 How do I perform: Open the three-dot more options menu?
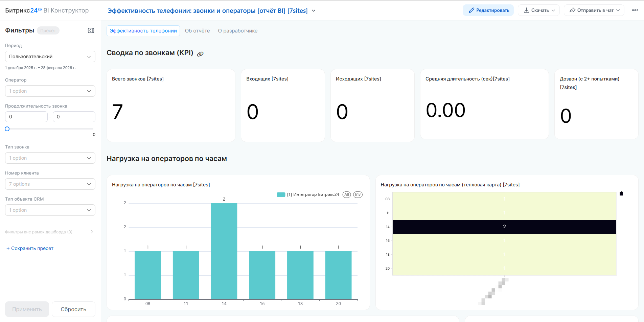[635, 10]
